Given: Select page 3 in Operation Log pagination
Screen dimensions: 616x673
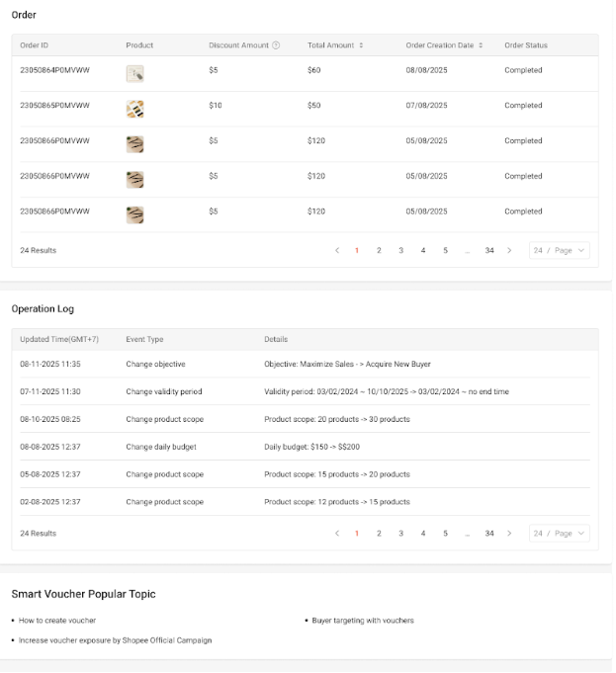Looking at the screenshot, I should coord(400,533).
